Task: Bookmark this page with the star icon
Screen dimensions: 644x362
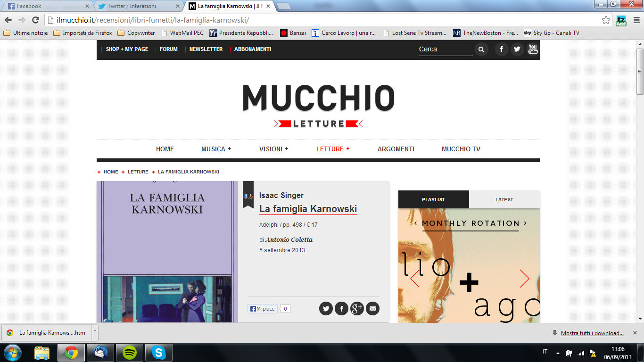Action: click(606, 20)
